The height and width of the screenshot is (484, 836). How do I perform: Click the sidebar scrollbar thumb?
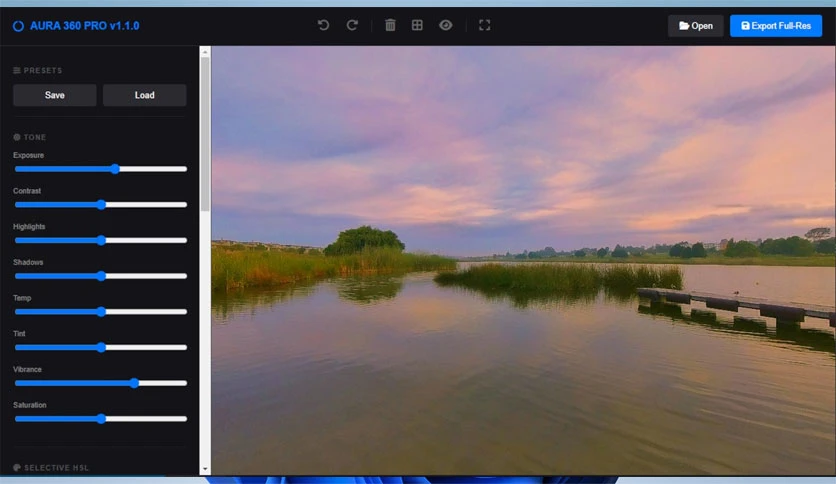205,133
